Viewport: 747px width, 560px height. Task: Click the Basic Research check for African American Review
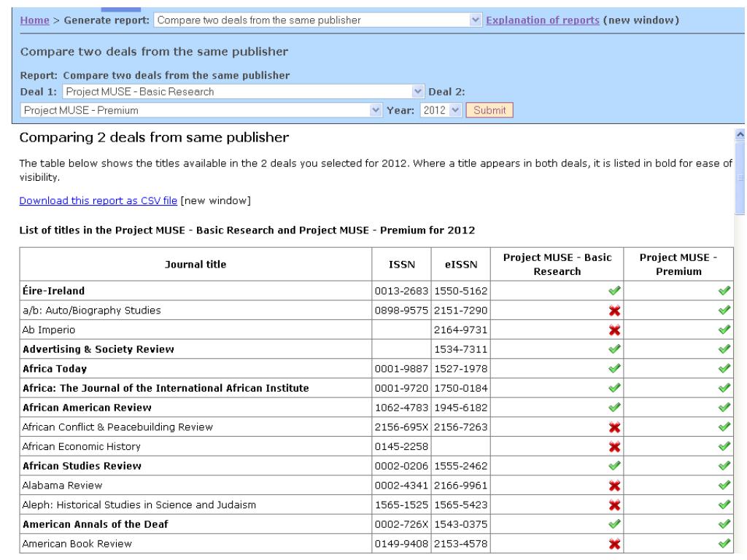[x=614, y=408]
